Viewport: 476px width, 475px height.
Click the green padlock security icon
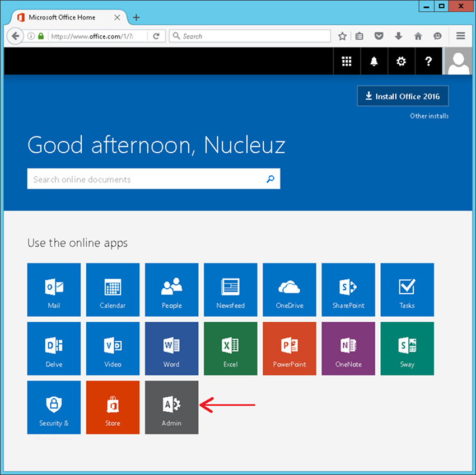41,36
